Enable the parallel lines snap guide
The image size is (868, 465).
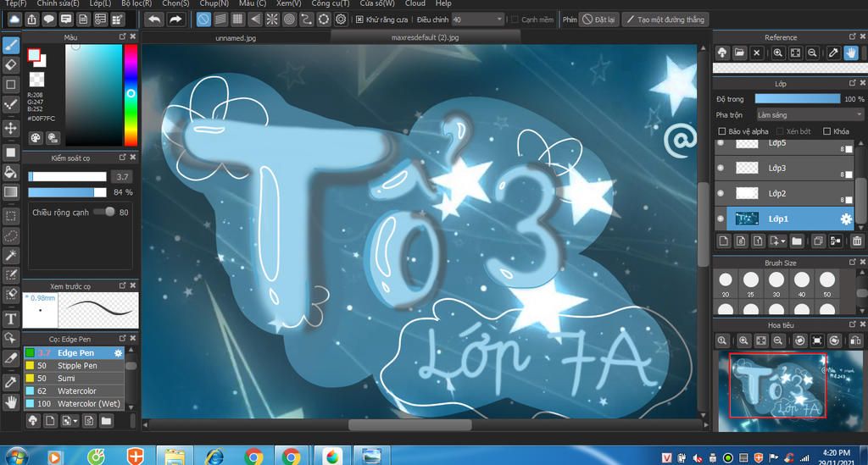[x=220, y=19]
